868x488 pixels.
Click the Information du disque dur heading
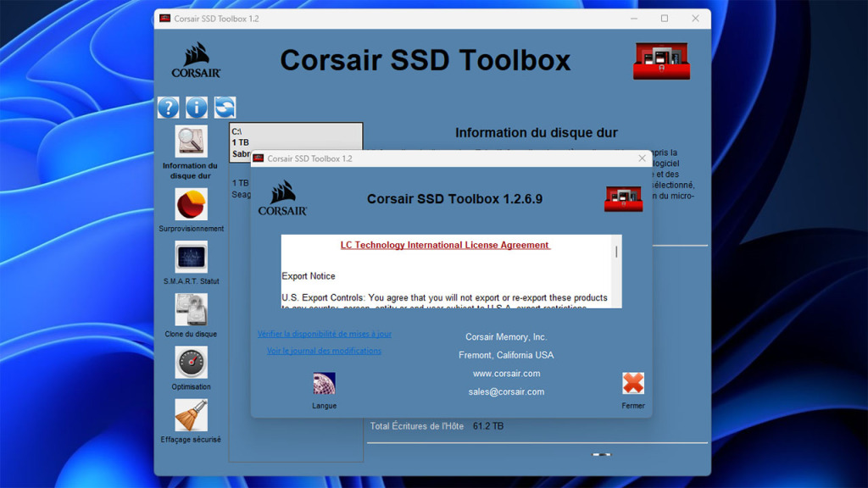tap(537, 133)
